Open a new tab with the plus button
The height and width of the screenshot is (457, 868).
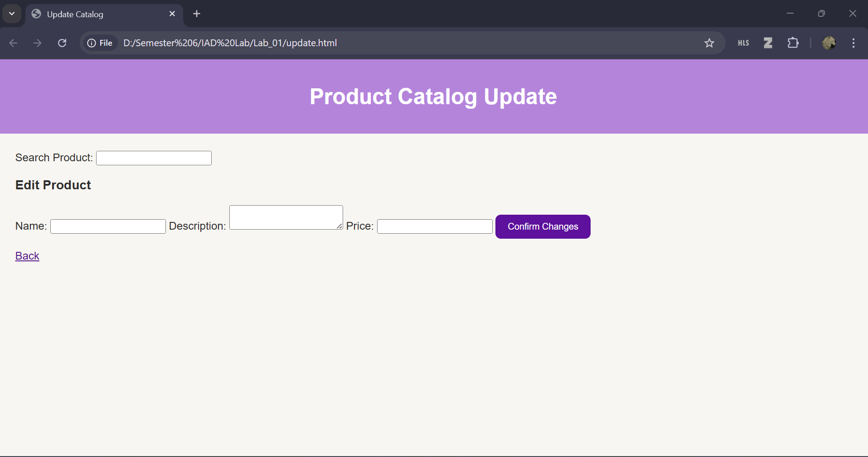click(197, 14)
